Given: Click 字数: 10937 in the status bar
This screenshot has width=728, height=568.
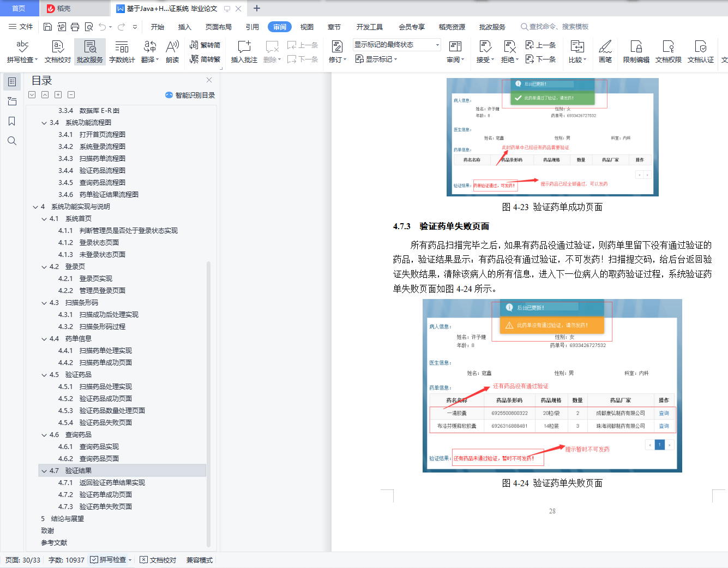Looking at the screenshot, I should pos(67,560).
